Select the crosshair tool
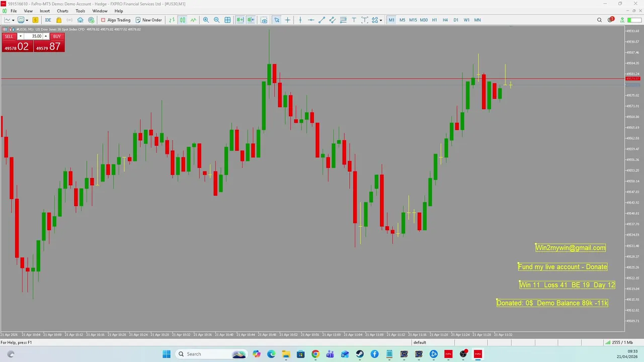644x362 pixels. (x=287, y=20)
